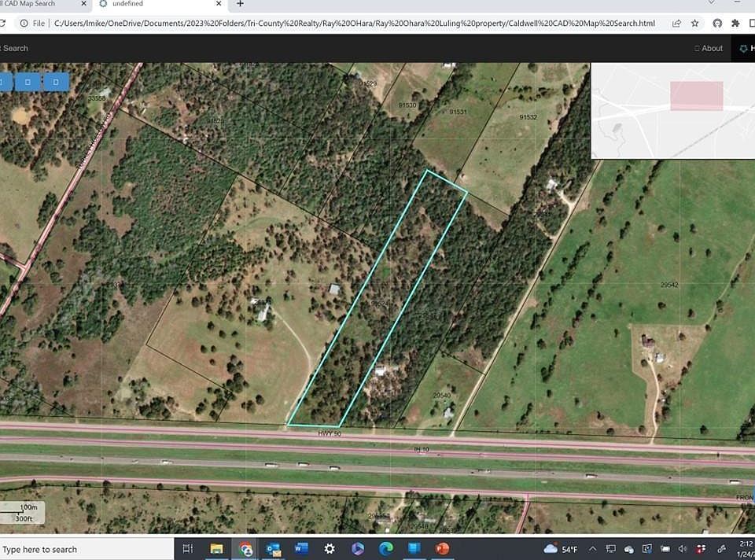755x560 pixels.
Task: Open Chrome from the taskbar
Action: pyautogui.click(x=245, y=548)
